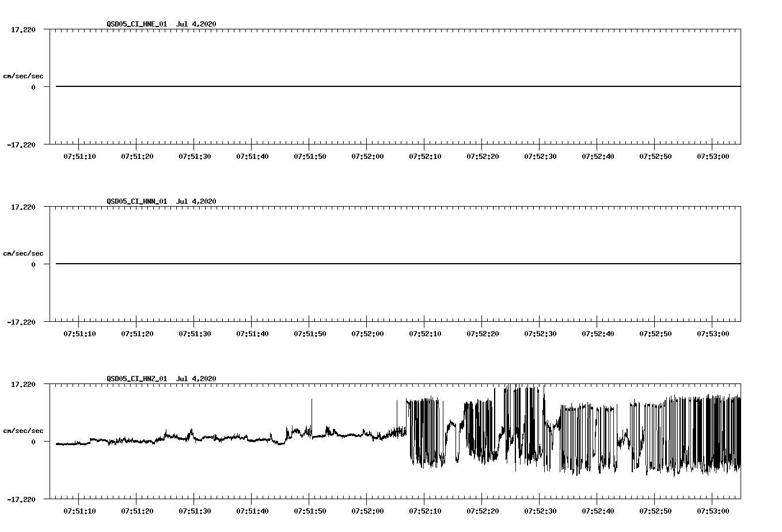This screenshot has height=532, width=782.
Task: Click 07:53:00 on the HNE time axis
Action: (713, 156)
